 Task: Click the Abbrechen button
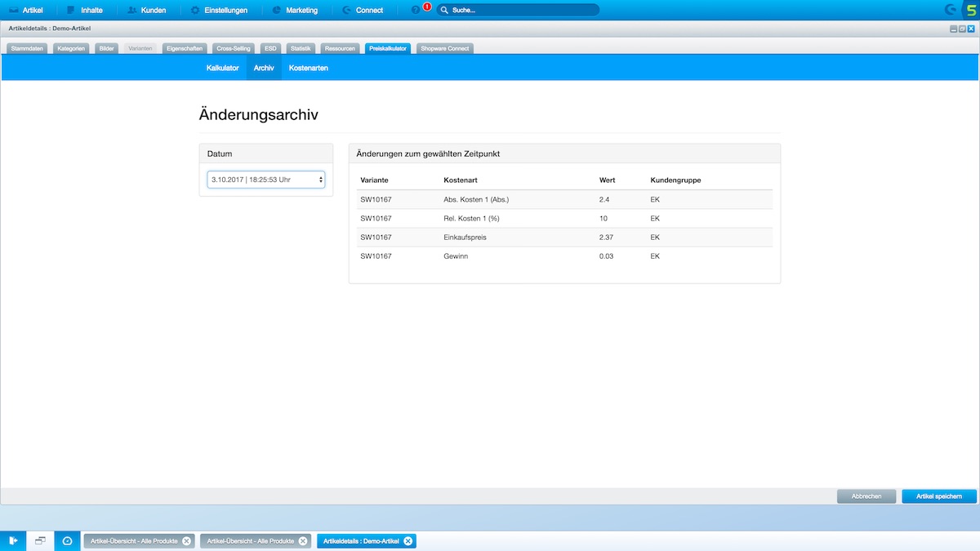coord(866,496)
